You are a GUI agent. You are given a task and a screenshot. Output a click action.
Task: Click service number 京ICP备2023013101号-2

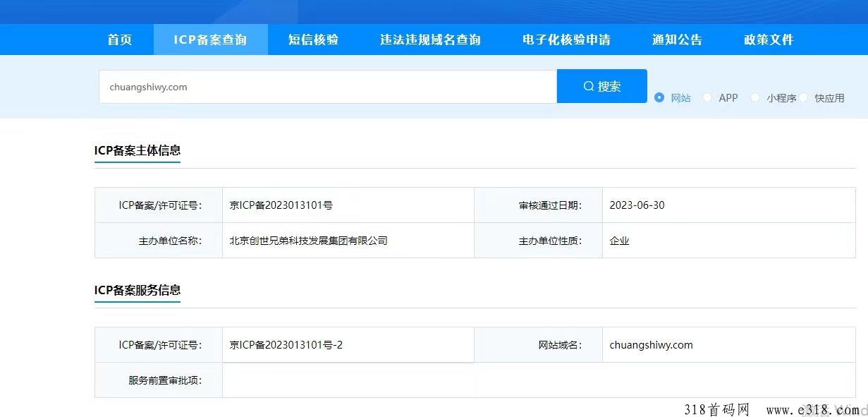pyautogui.click(x=286, y=345)
